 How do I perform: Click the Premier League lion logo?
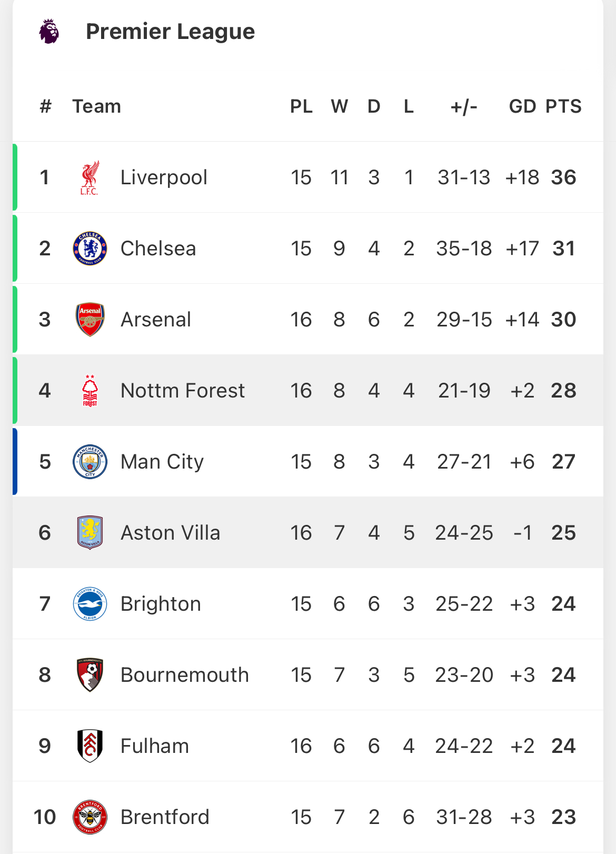click(x=49, y=32)
